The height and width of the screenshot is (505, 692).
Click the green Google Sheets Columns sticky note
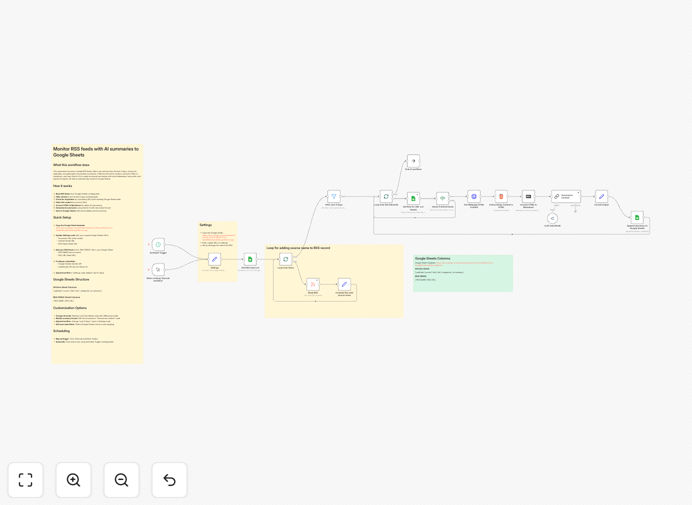pos(463,273)
